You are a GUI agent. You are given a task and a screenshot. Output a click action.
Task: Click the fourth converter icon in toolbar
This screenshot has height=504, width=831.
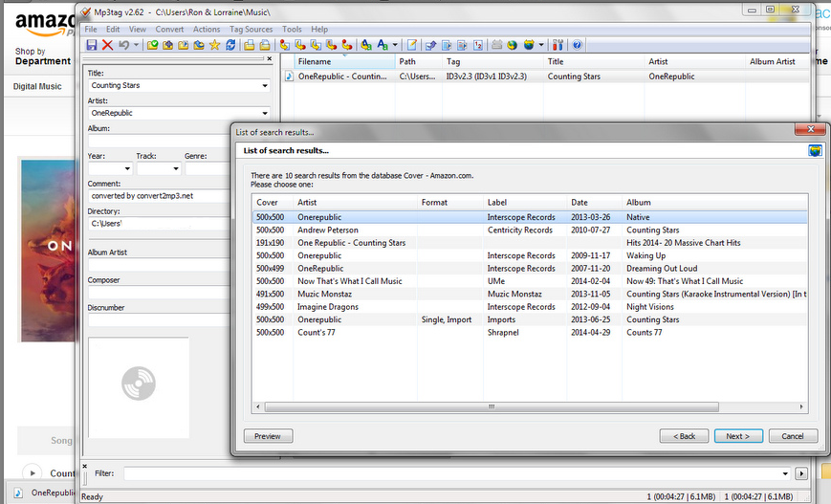pos(332,45)
